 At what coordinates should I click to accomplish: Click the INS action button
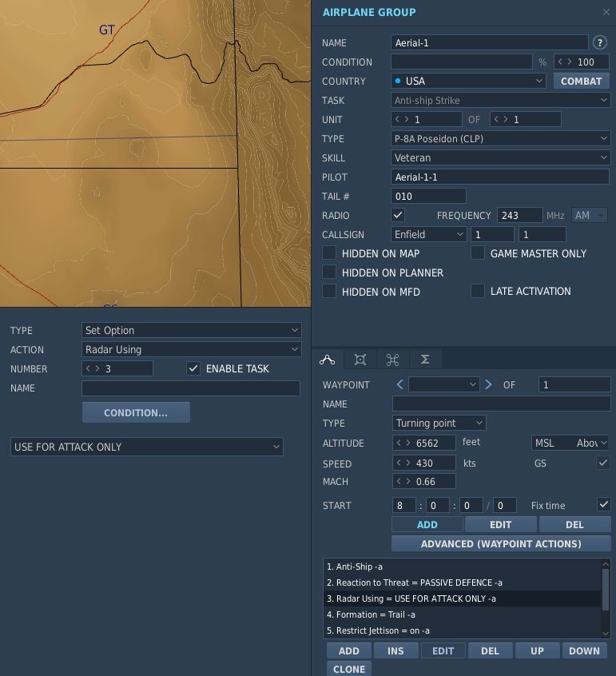(395, 650)
